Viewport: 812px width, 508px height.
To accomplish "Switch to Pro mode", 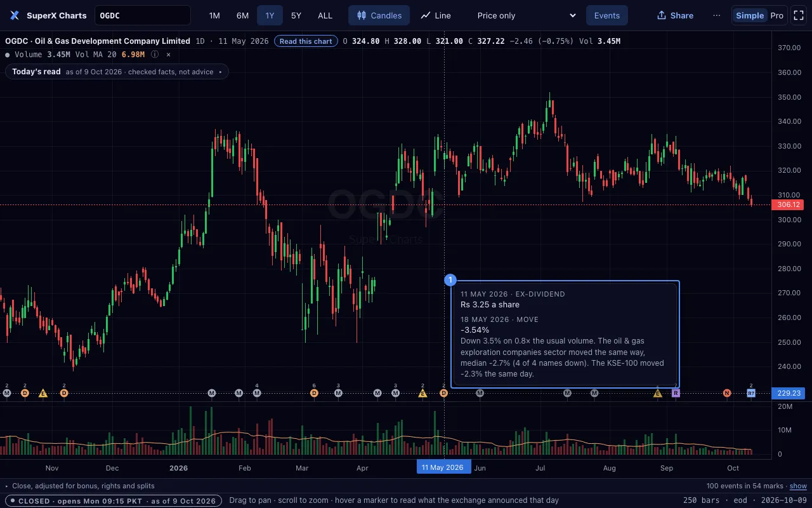I will pos(776,15).
